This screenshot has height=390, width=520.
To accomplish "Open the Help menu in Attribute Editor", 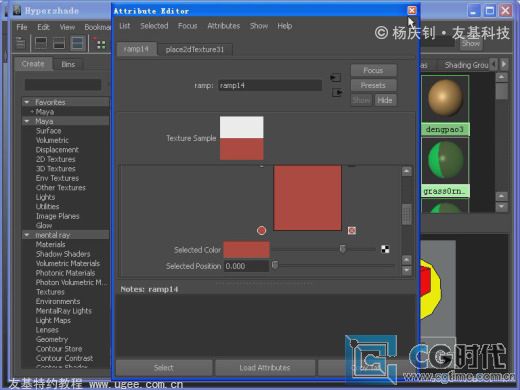I will 284,26.
